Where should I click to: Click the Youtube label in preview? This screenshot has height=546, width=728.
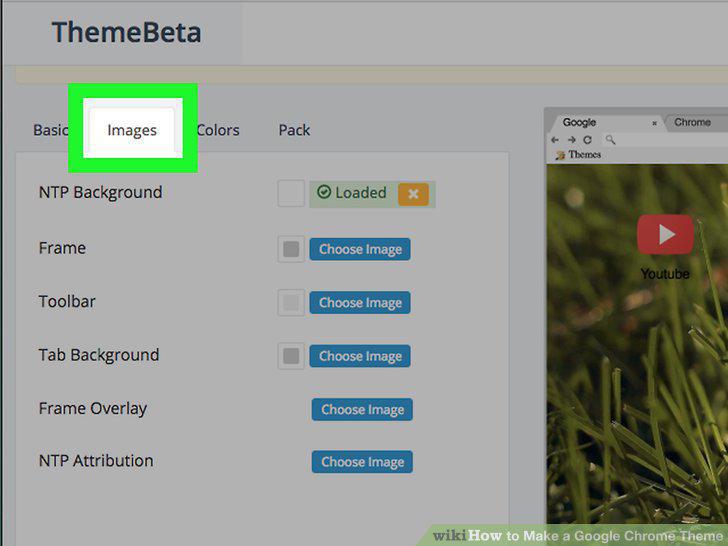click(665, 274)
